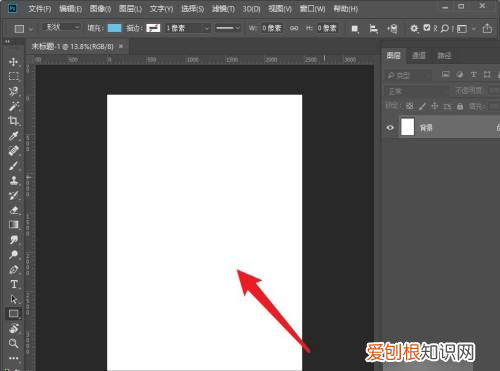
Task: Click the stroke color swatch
Action: click(153, 28)
